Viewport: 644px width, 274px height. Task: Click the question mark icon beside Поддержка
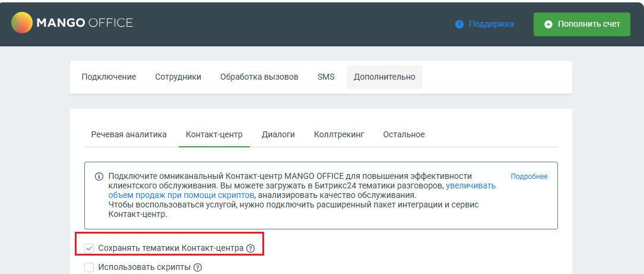click(x=459, y=24)
